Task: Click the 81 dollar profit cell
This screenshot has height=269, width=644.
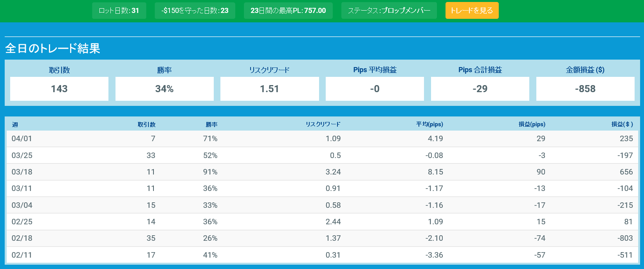Action: pos(628,222)
